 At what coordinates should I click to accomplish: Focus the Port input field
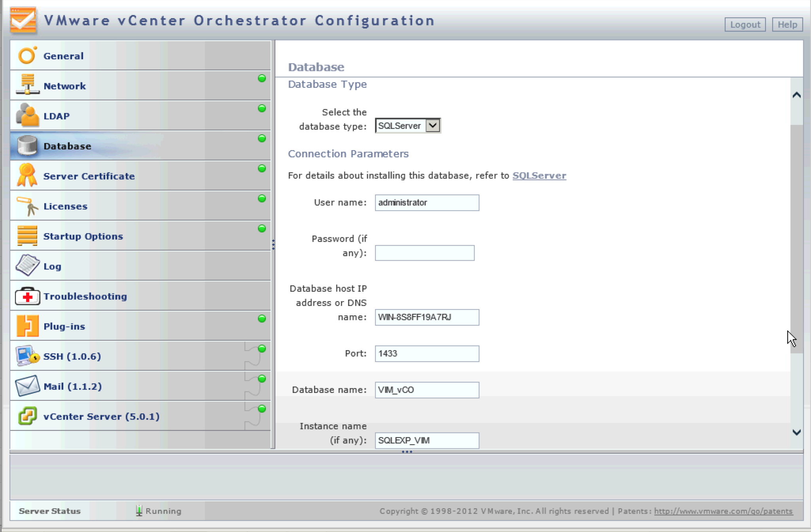pos(426,354)
